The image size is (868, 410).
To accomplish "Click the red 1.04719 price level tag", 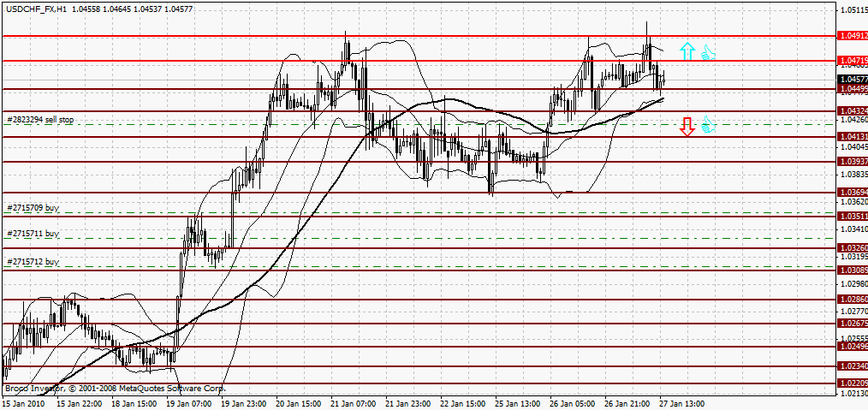I will (853, 60).
